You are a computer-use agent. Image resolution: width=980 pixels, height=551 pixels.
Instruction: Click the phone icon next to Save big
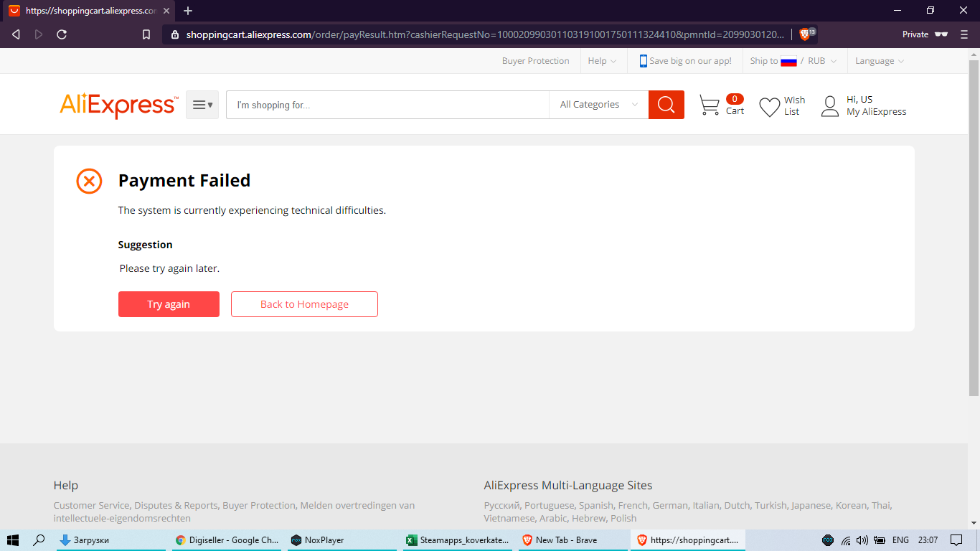tap(644, 61)
